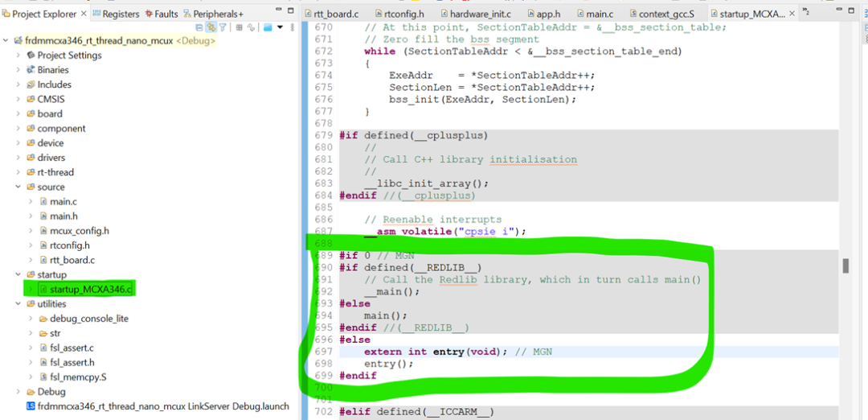Click the sync arrows icon in Explorer toolbar
The height and width of the screenshot is (420, 868).
[251, 27]
